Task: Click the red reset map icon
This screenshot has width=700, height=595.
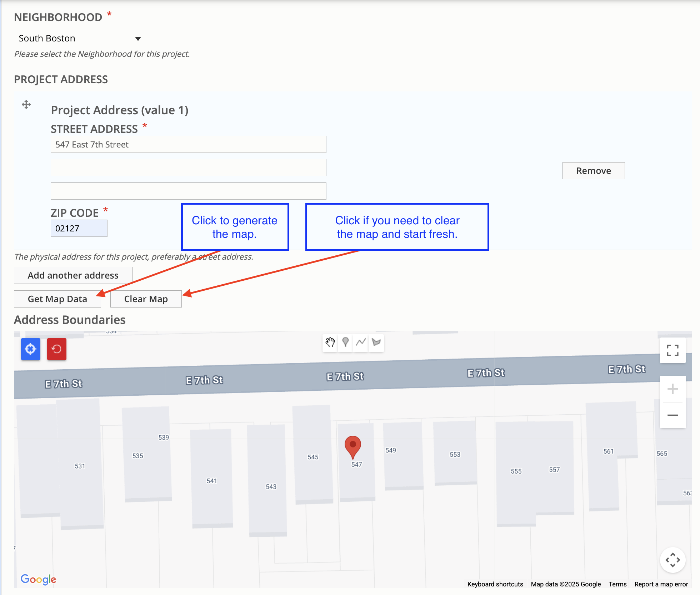Action: [x=57, y=349]
